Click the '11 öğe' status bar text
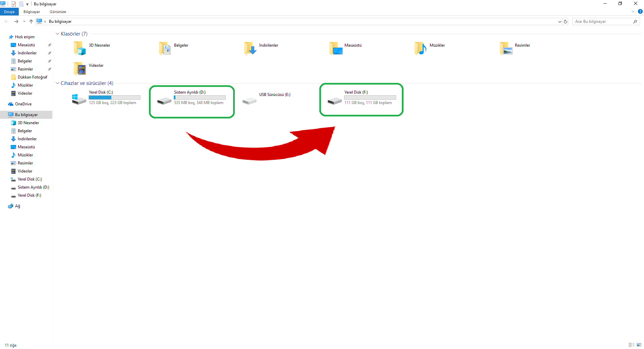 [x=11, y=345]
